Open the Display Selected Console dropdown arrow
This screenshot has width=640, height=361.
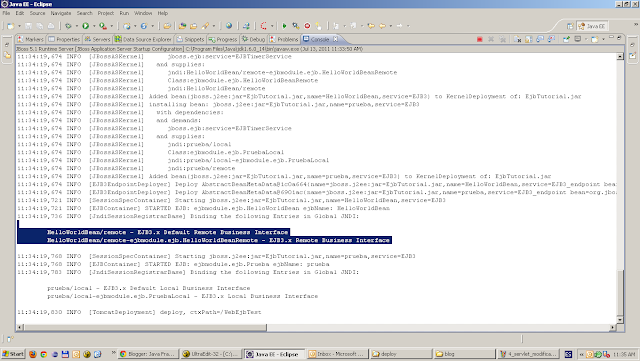pyautogui.click(x=586, y=39)
